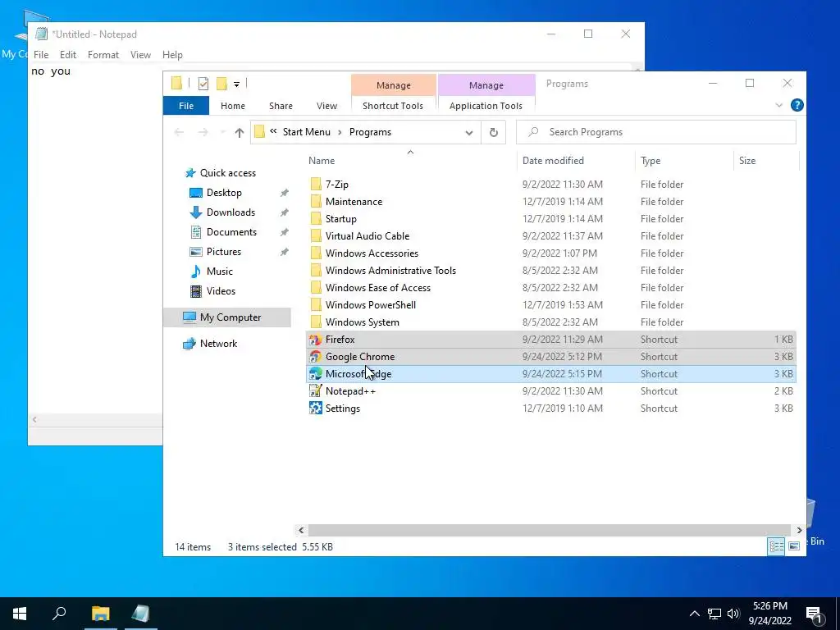Open the Windows Start menu
The image size is (840, 630).
(20, 614)
